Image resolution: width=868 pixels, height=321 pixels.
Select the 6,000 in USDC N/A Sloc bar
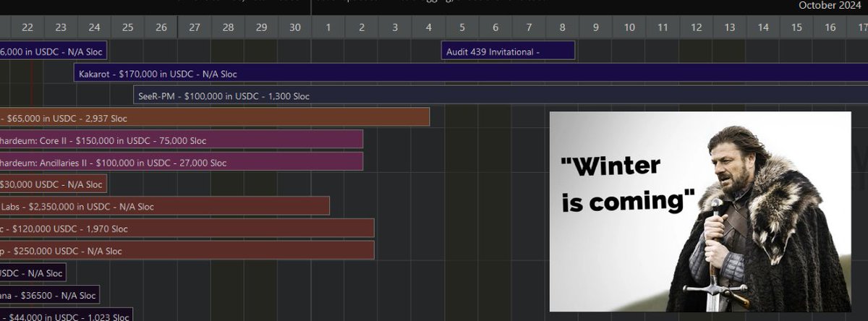point(54,51)
